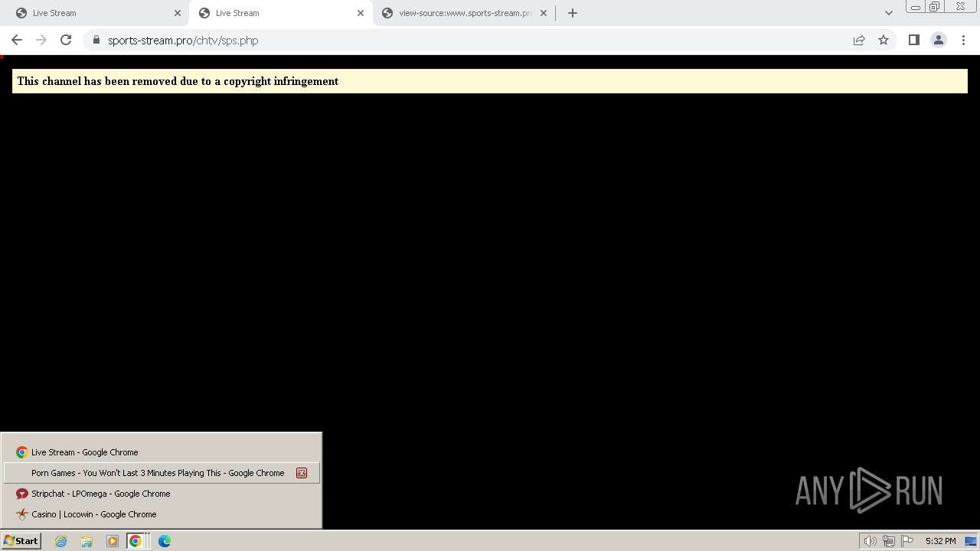Open the Chrome three-dot menu
This screenshot has width=980, height=551.
click(x=963, y=40)
